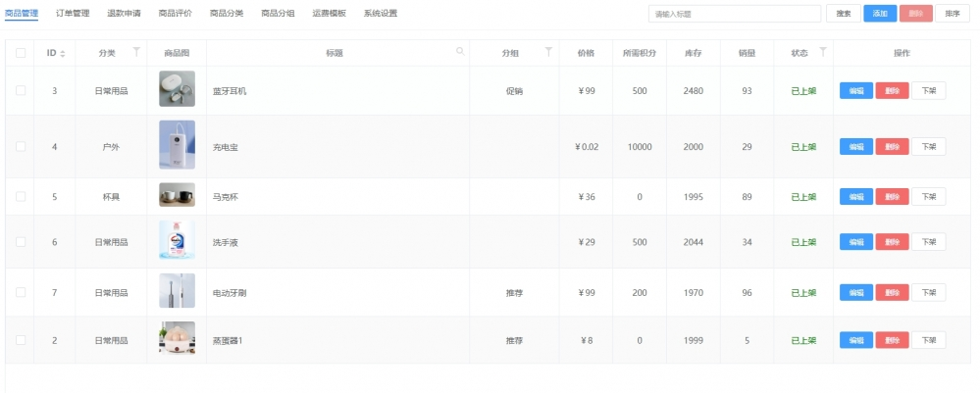
Task: Focus the 请输入标题 search input field
Action: point(734,14)
